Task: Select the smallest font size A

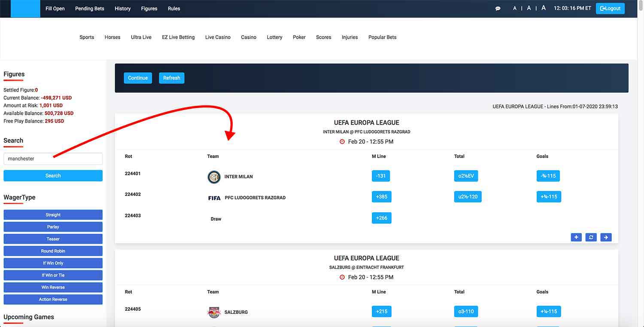Action: click(x=515, y=9)
